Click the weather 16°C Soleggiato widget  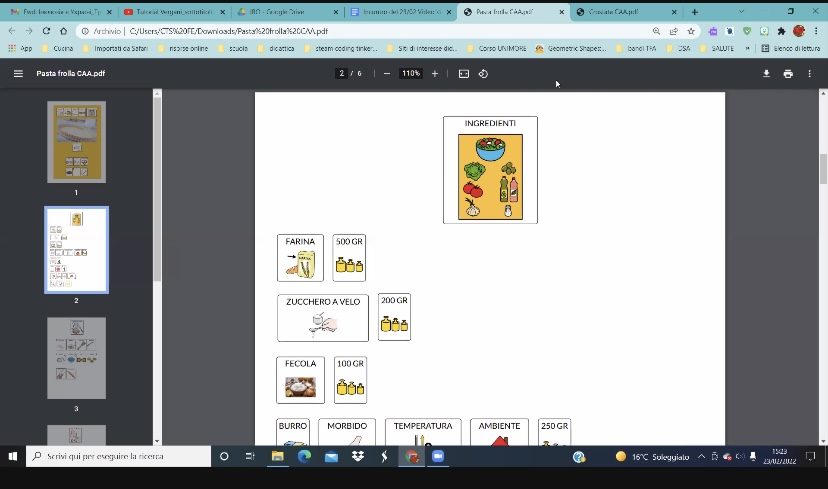pos(653,457)
